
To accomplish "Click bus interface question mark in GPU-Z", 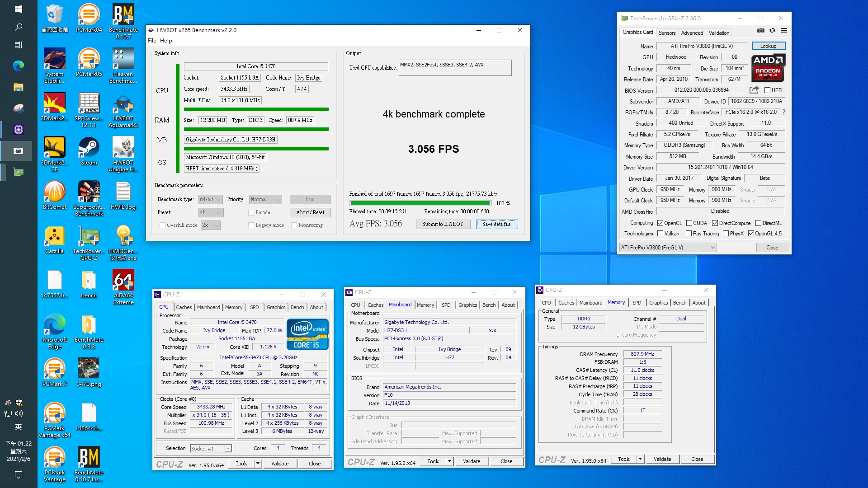I will click(x=784, y=112).
